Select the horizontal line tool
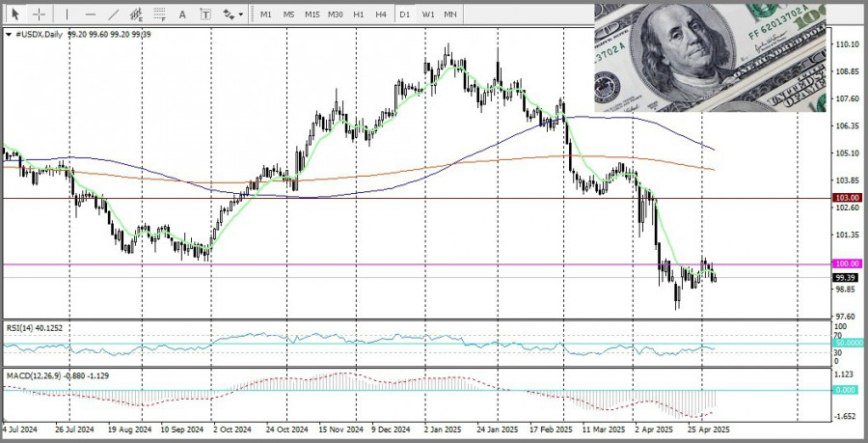The width and height of the screenshot is (868, 443). pyautogui.click(x=91, y=14)
